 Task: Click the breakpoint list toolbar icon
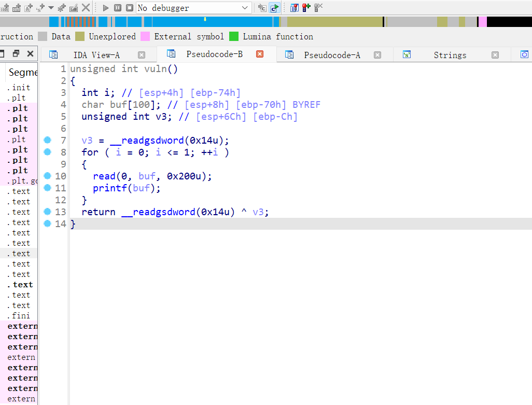pos(294,8)
